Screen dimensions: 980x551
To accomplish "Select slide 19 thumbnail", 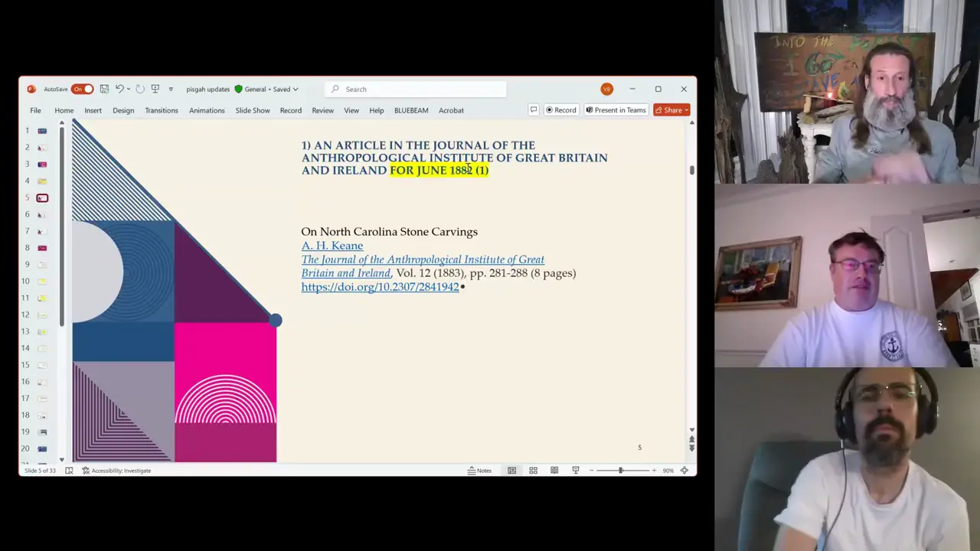I will tap(42, 432).
